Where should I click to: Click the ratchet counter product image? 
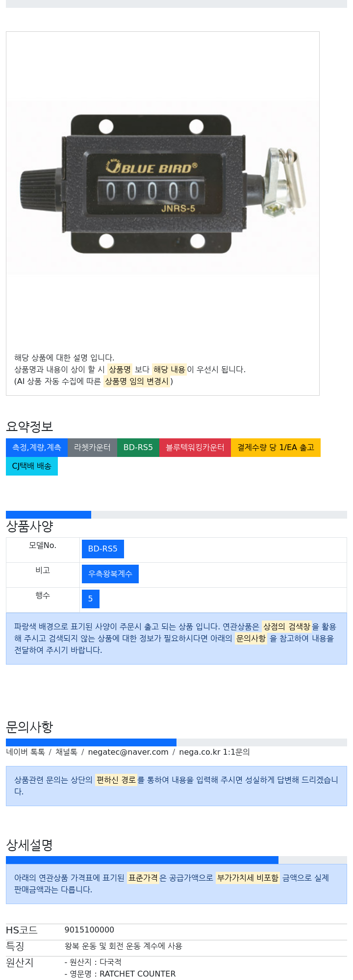pyautogui.click(x=162, y=188)
